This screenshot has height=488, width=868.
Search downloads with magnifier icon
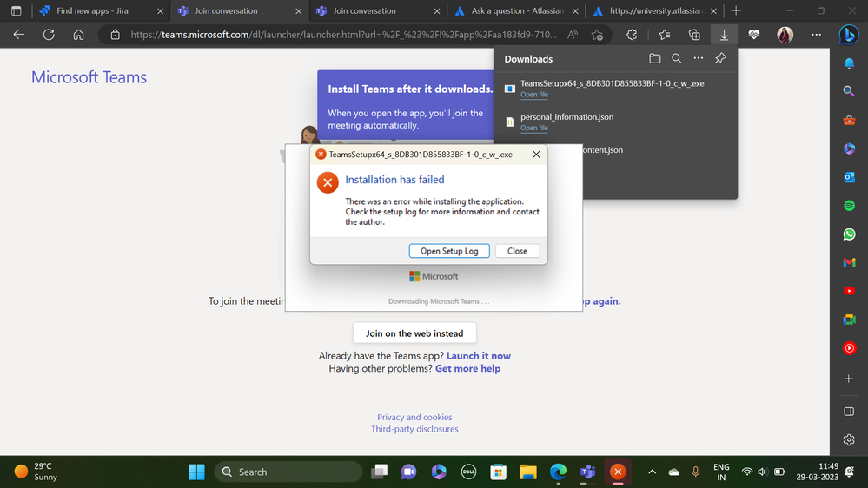coord(677,59)
